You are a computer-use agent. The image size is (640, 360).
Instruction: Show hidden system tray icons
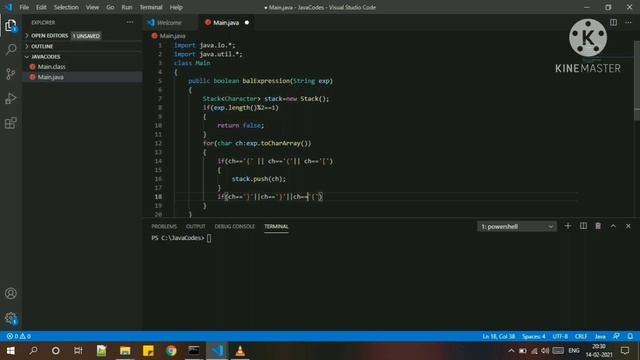point(511,351)
